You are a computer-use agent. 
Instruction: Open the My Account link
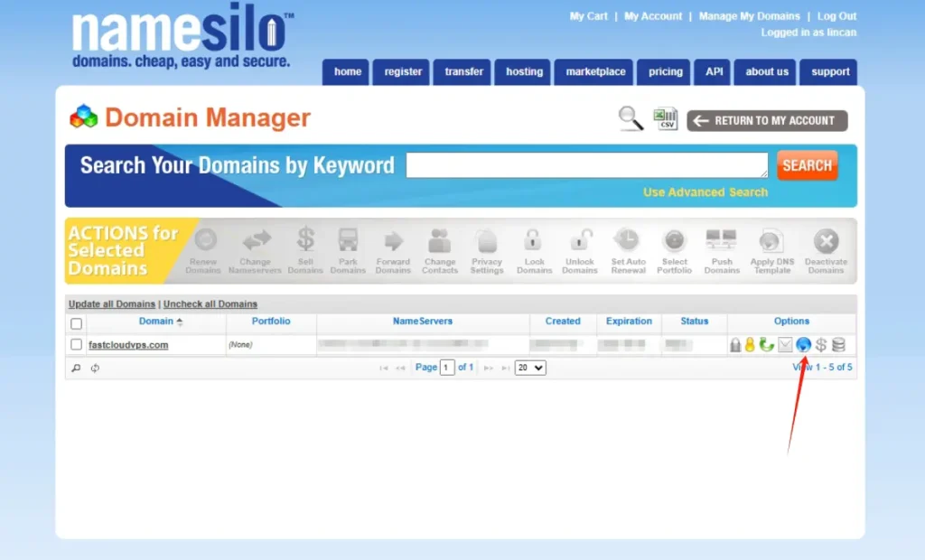click(x=653, y=16)
